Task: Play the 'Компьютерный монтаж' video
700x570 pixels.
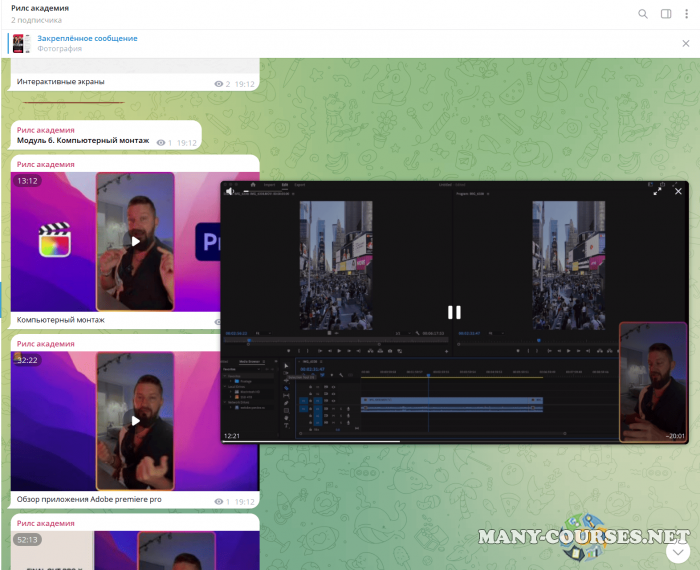Action: [135, 241]
